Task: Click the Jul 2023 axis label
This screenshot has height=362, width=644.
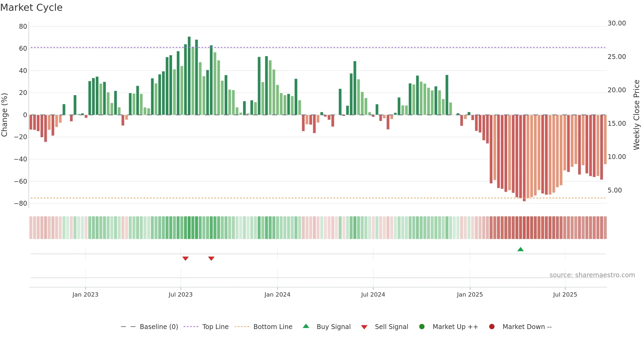Action: pos(181,295)
